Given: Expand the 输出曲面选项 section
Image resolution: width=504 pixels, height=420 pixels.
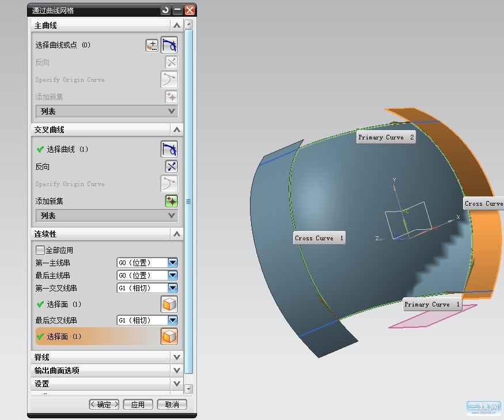Looking at the screenshot, I should coord(176,370).
